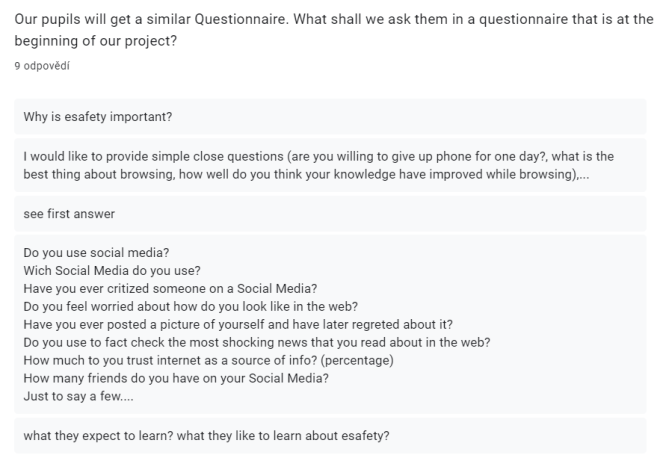Select the 'see first answer' response
The image size is (660, 455).
[330, 214]
